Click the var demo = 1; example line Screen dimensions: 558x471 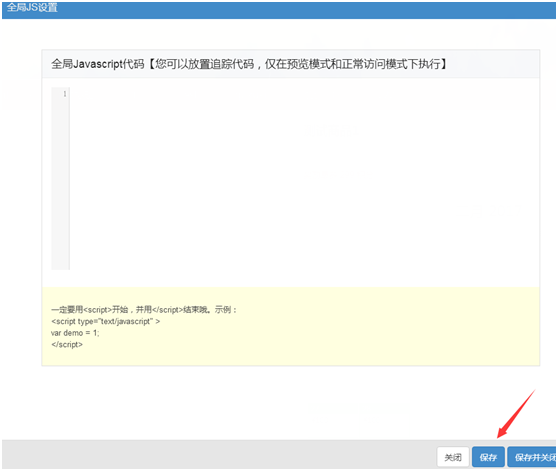[x=75, y=333]
